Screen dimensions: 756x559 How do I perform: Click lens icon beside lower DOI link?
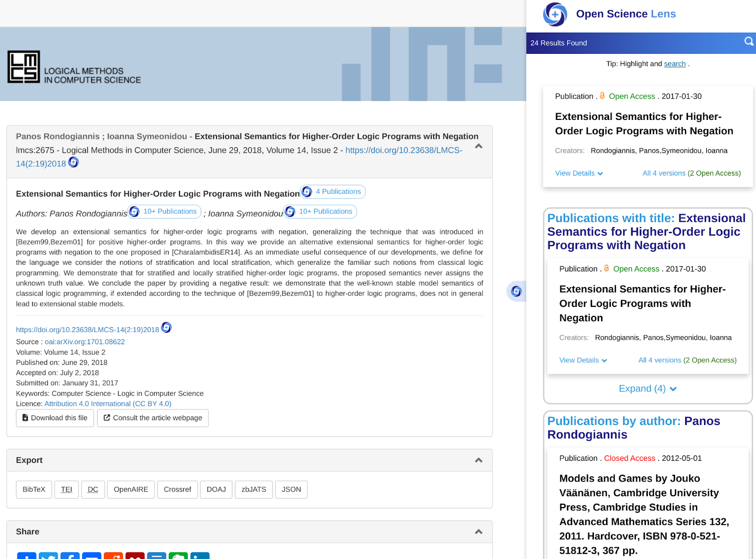[166, 328]
